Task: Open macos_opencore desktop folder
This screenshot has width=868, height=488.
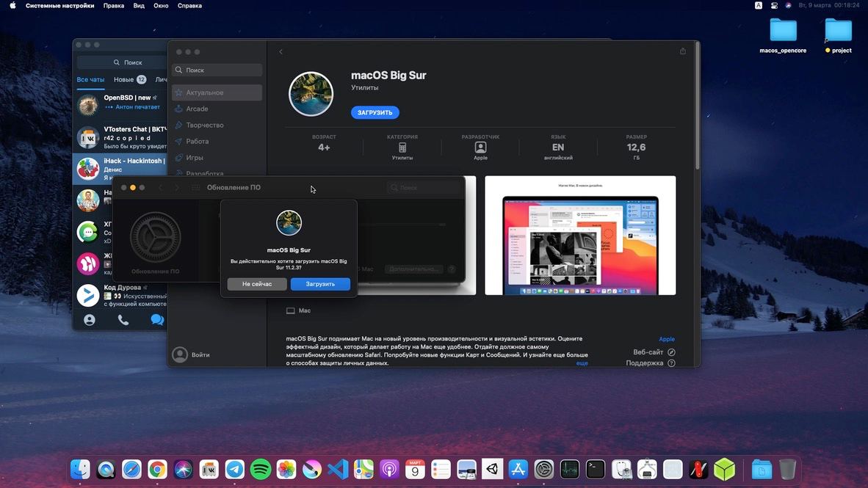Action: click(783, 35)
